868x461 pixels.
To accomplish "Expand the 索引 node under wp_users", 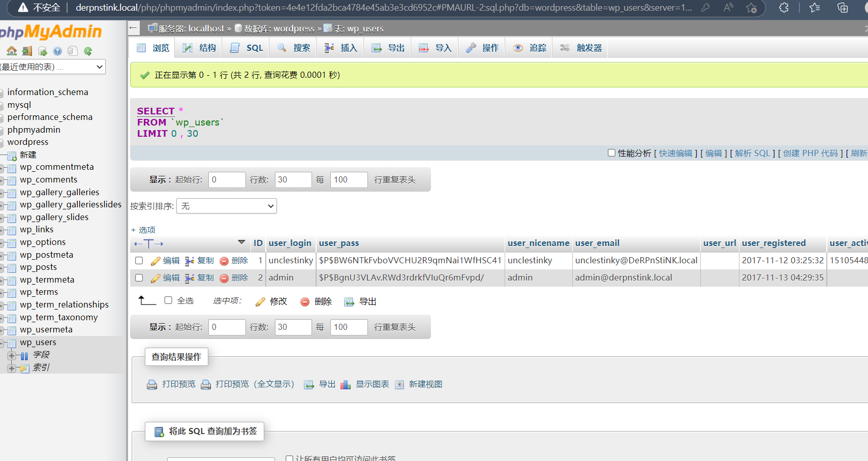I will 11,368.
